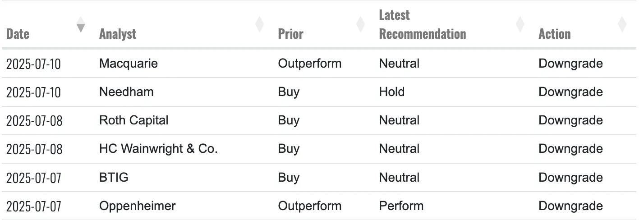Toggle sort icon right of Latest Recommendation header

(520, 24)
